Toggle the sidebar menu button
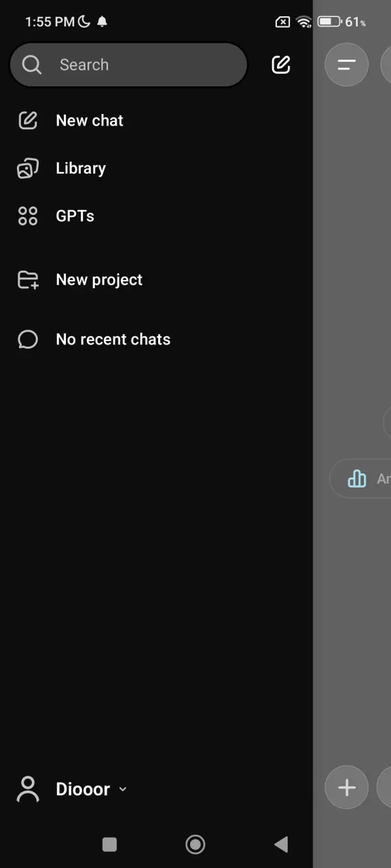This screenshot has height=868, width=391. (347, 65)
